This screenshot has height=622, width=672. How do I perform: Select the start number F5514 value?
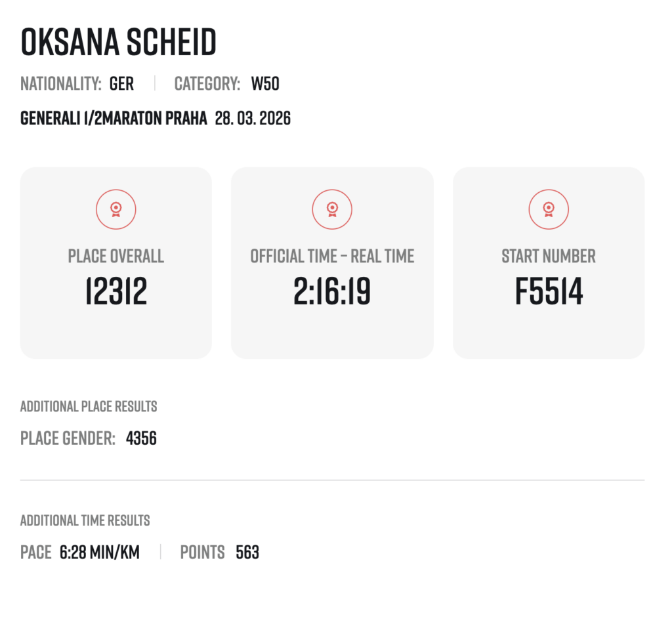coord(549,291)
